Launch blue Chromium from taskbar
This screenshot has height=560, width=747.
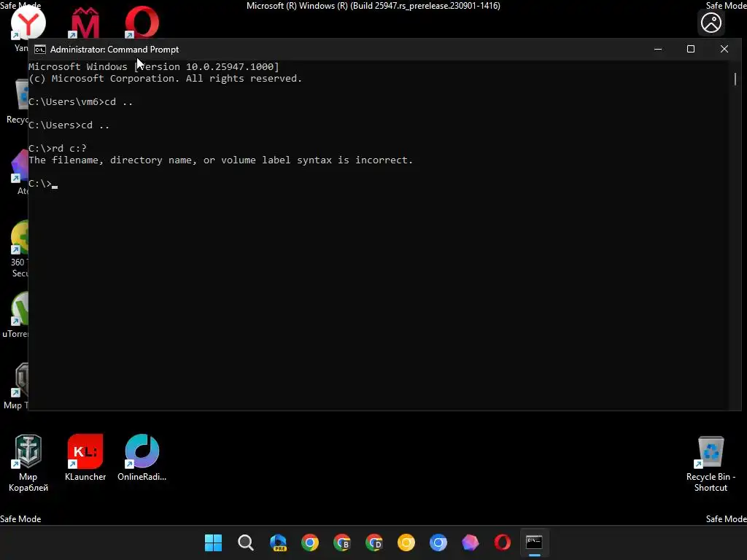click(438, 542)
